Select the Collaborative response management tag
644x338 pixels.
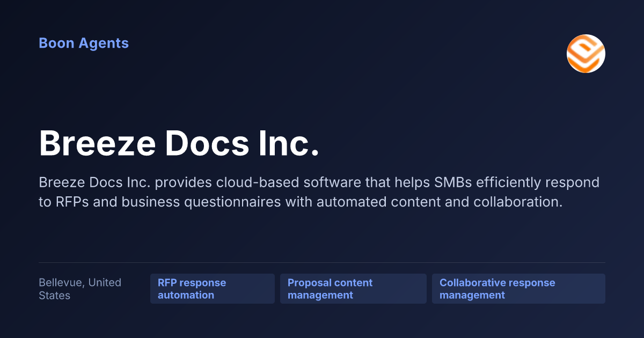[x=518, y=289]
